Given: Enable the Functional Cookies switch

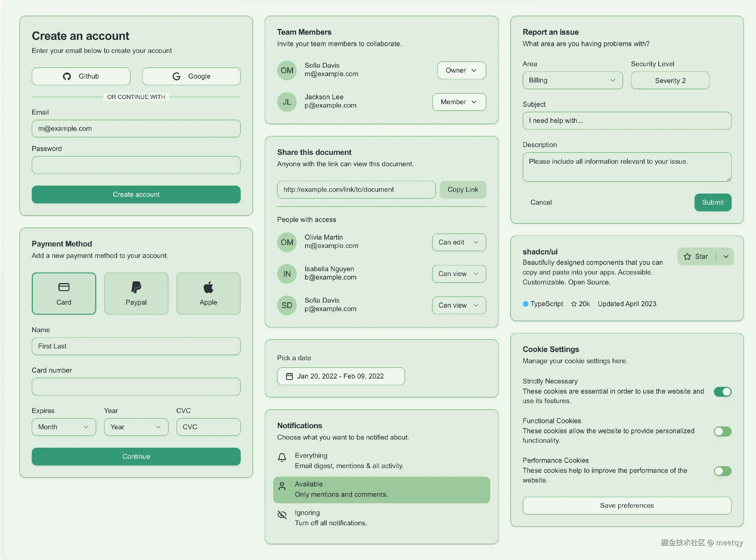Looking at the screenshot, I should click(x=722, y=431).
